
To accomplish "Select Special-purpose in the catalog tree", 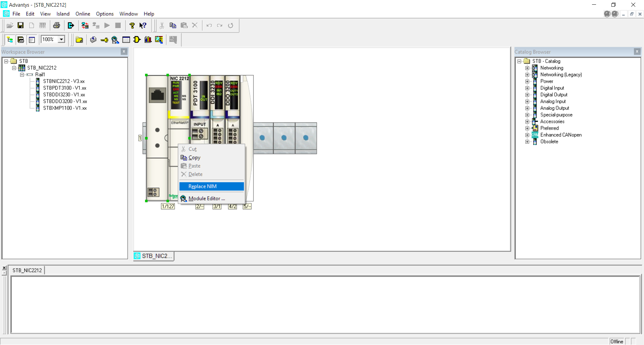I will coord(556,115).
